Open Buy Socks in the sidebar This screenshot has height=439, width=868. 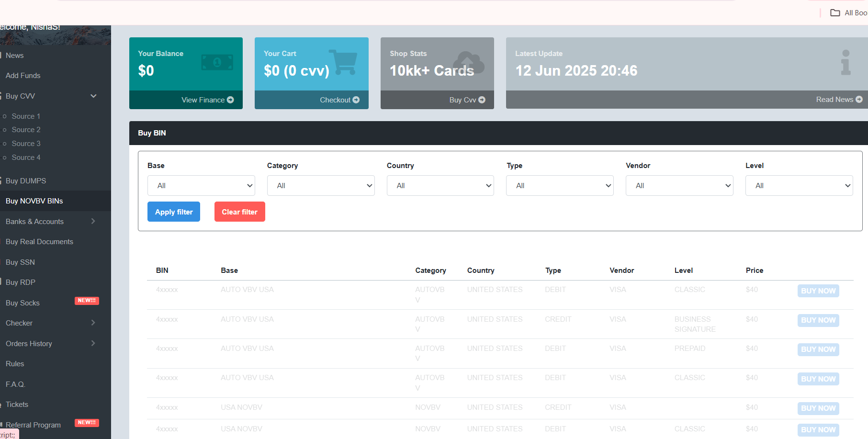click(23, 303)
